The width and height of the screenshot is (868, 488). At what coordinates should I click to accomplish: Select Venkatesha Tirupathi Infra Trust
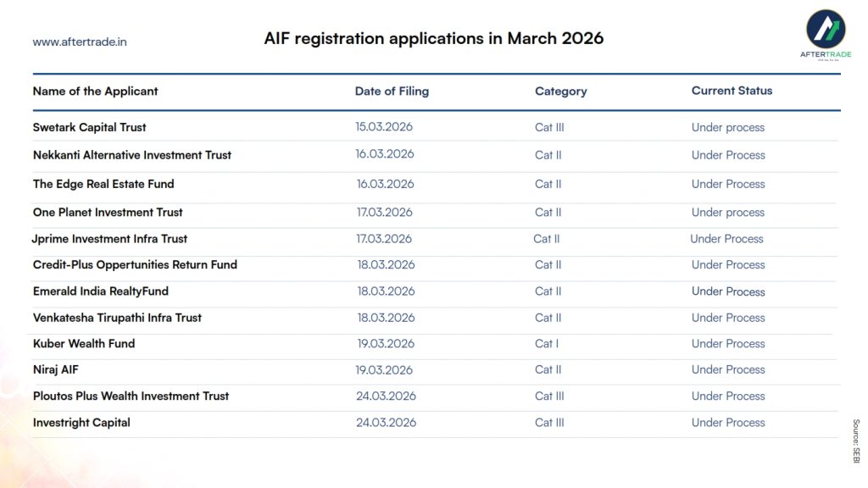click(x=117, y=318)
